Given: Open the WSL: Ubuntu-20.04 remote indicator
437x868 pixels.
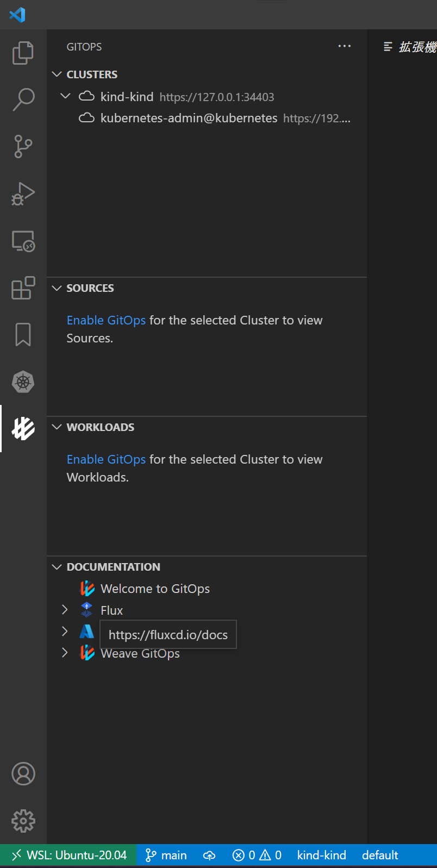Looking at the screenshot, I should click(x=68, y=855).
